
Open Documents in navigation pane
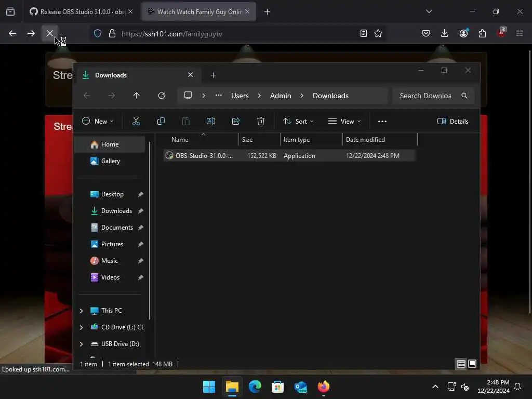pos(110,228)
